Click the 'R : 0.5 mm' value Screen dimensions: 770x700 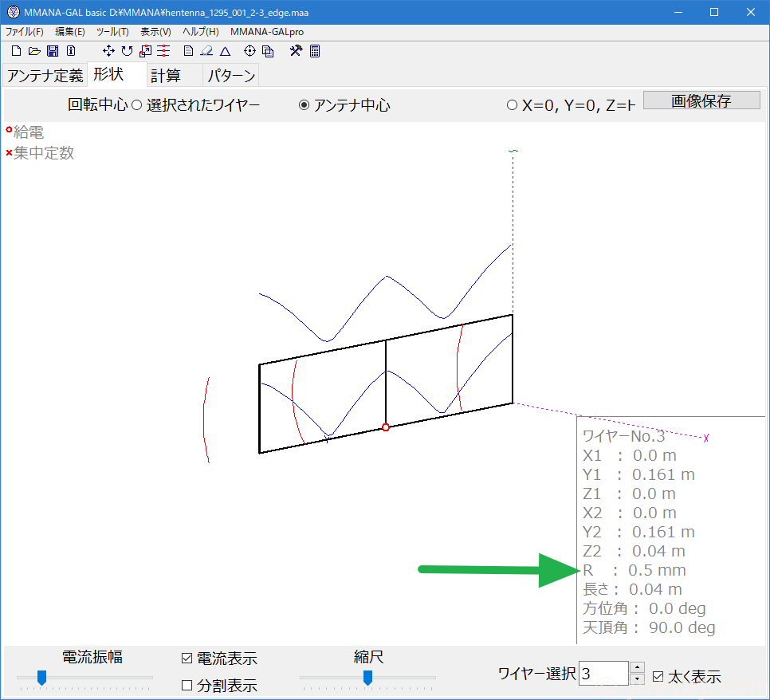point(634,570)
